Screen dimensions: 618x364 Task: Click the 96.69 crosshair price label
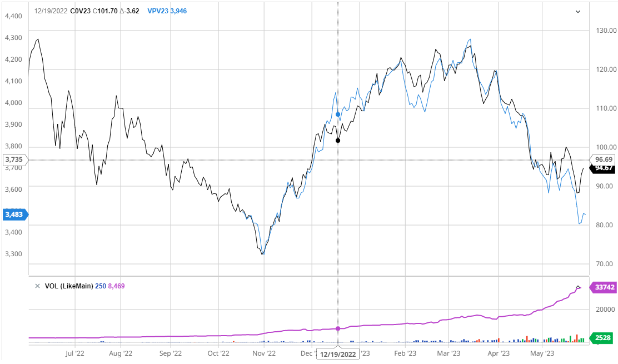click(602, 159)
